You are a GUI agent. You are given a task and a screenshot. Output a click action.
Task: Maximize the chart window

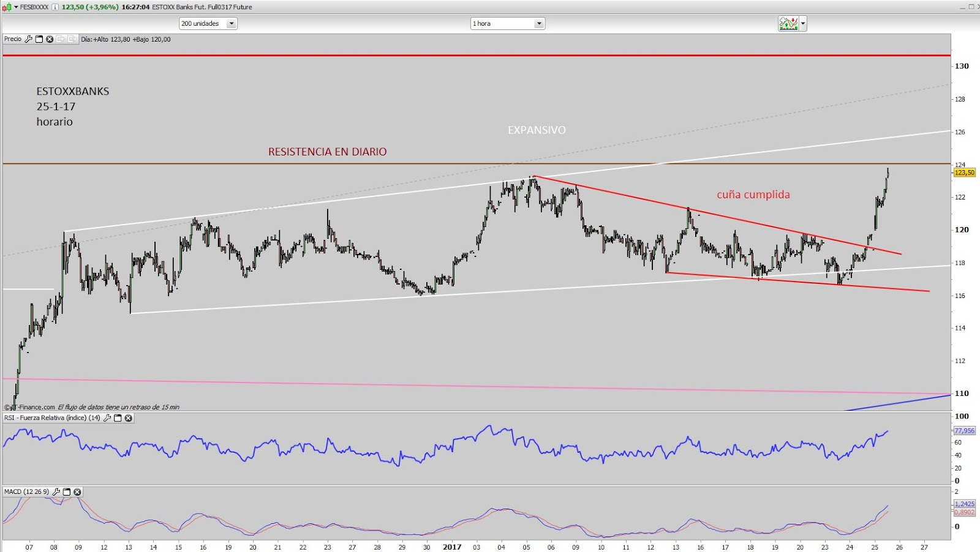(x=971, y=7)
